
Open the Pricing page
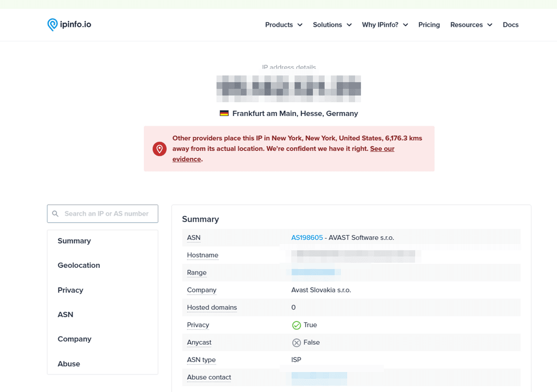tap(429, 25)
